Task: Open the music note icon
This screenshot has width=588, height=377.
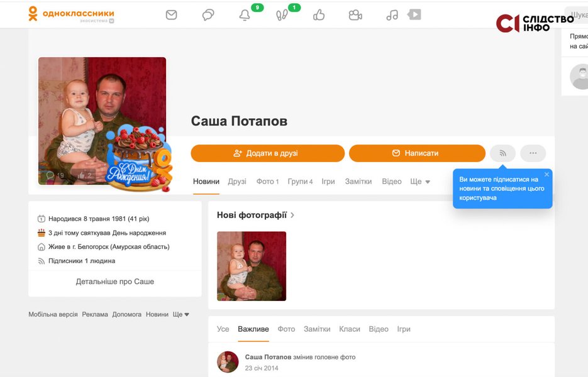Action: coord(392,15)
